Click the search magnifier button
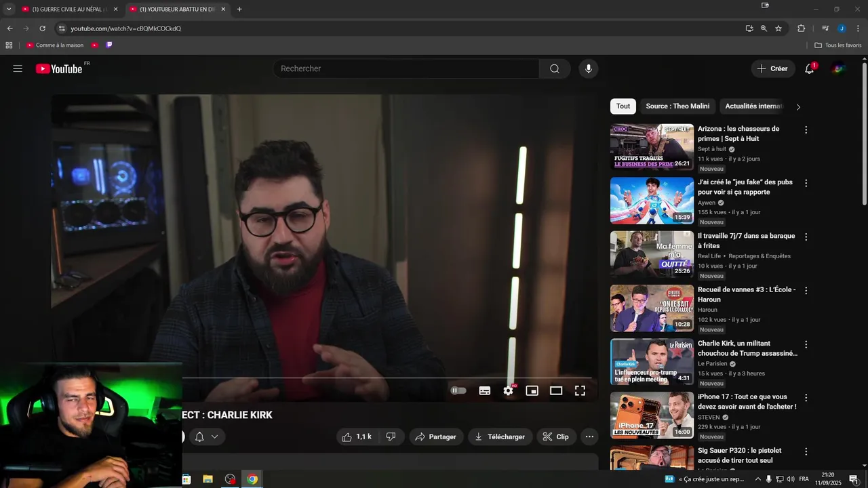The width and height of the screenshot is (868, 488). (555, 68)
